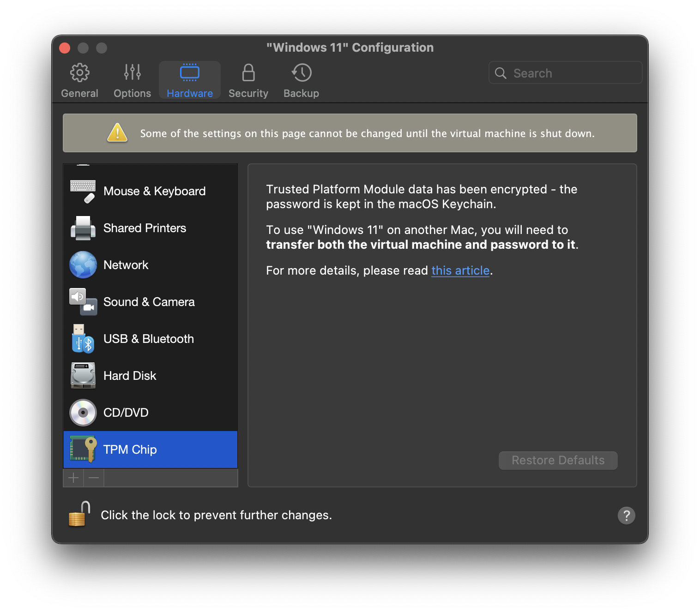The image size is (700, 612).
Task: Remove hardware with the minus button
Action: 93,478
